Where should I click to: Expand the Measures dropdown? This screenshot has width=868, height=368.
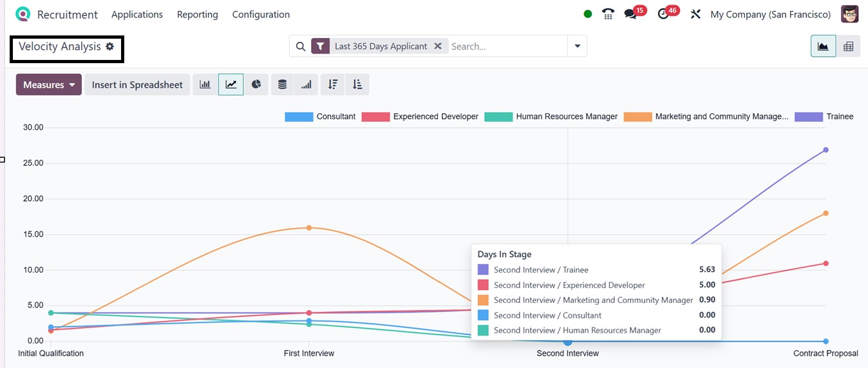pyautogui.click(x=49, y=84)
